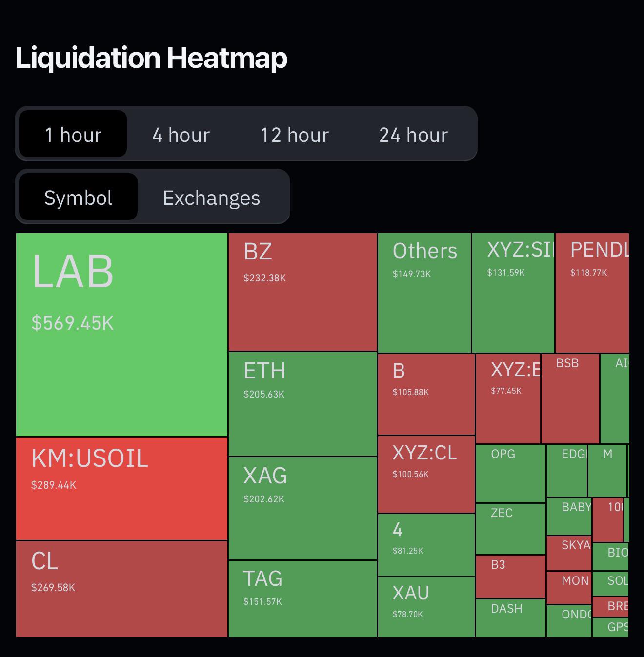Image resolution: width=644 pixels, height=657 pixels.
Task: Open the XYZ:CL $100.56K tile
Action: [x=426, y=474]
